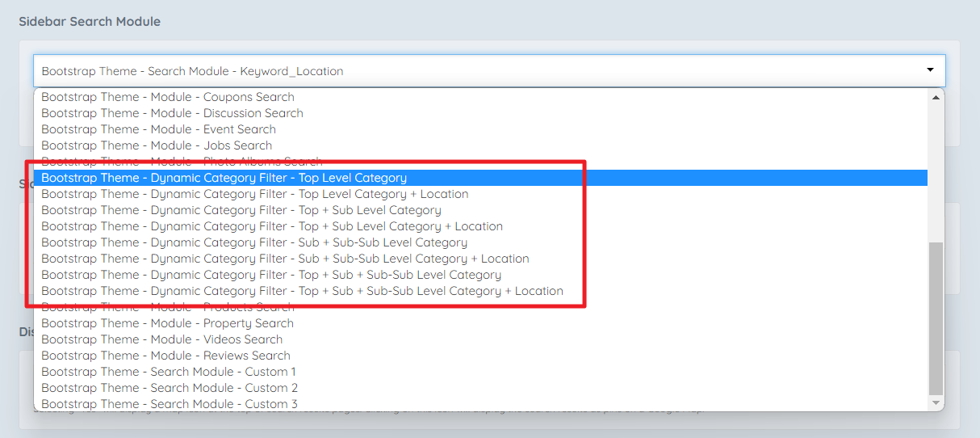Pick Module - Photo Albums Search option

pos(481,162)
